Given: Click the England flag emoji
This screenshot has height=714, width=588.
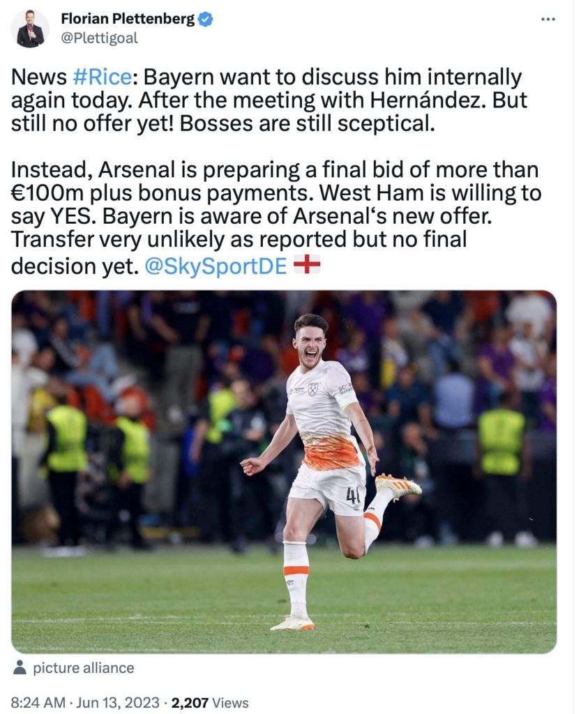Looking at the screenshot, I should pos(307,265).
